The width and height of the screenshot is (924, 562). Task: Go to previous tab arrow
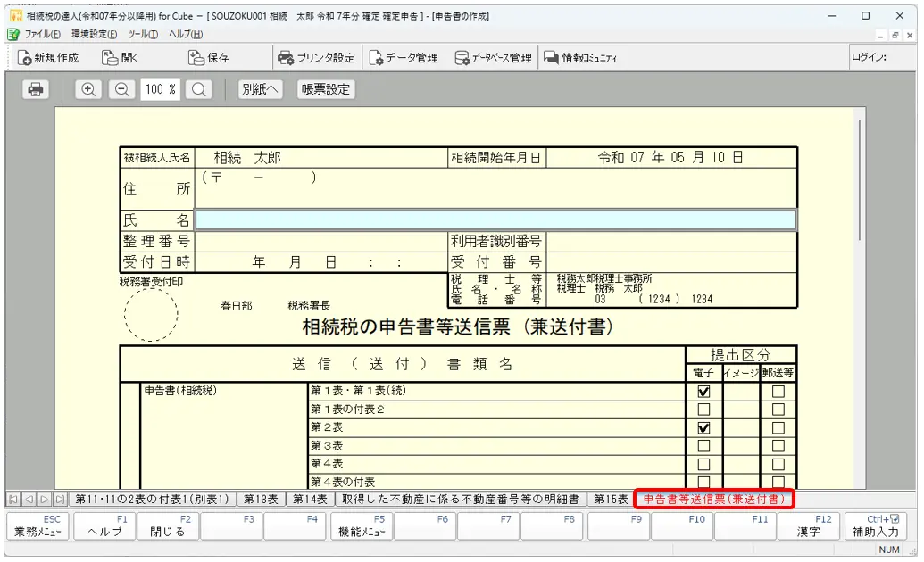pyautogui.click(x=29, y=500)
